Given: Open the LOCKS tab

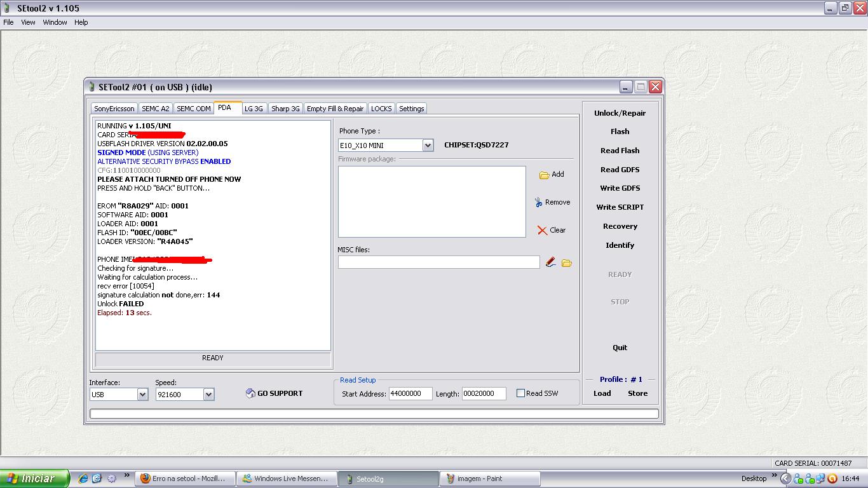Looking at the screenshot, I should pos(381,109).
